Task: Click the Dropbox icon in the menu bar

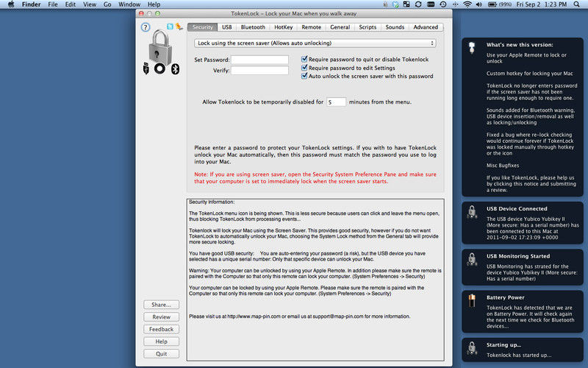Action: [x=395, y=4]
